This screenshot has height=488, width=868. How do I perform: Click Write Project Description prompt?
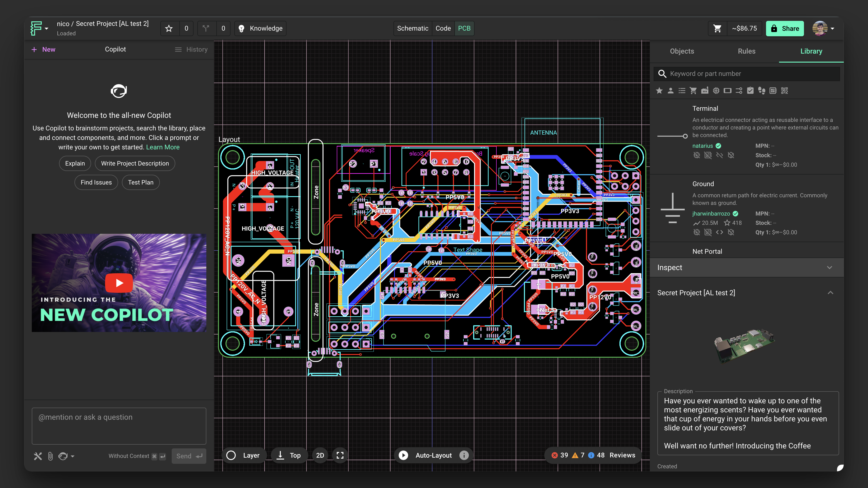pyautogui.click(x=135, y=163)
